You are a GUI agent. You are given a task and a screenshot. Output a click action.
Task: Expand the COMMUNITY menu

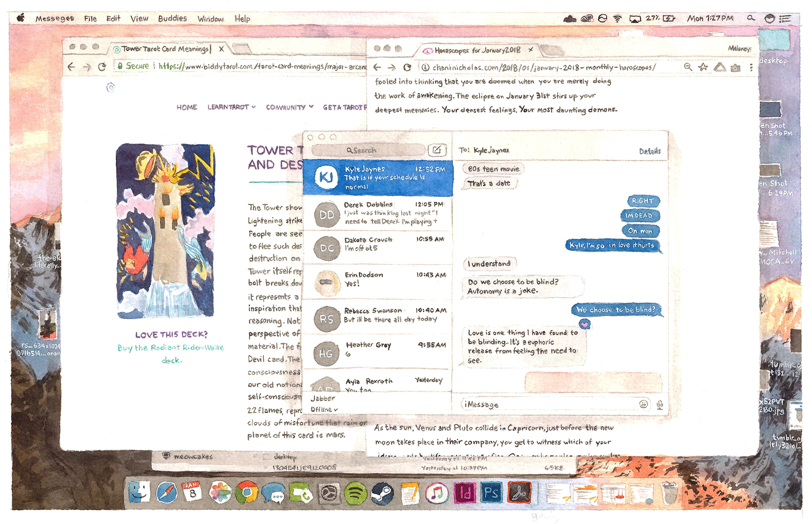point(290,107)
